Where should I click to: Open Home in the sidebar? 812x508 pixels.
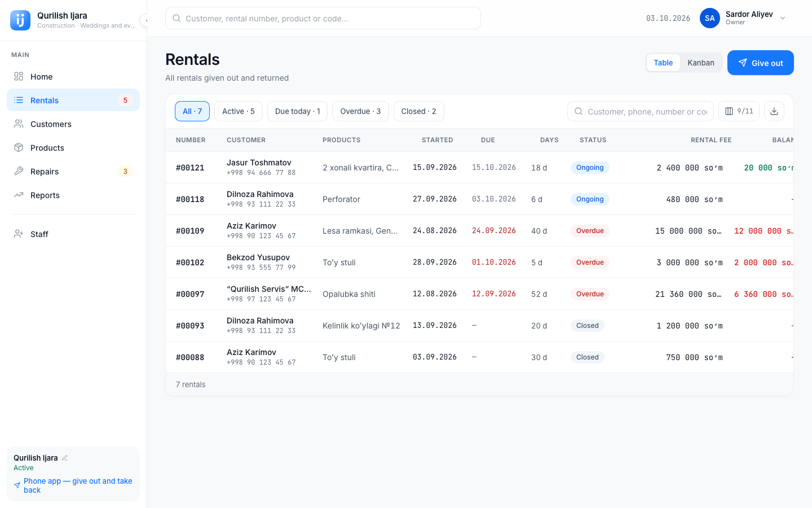[73, 77]
